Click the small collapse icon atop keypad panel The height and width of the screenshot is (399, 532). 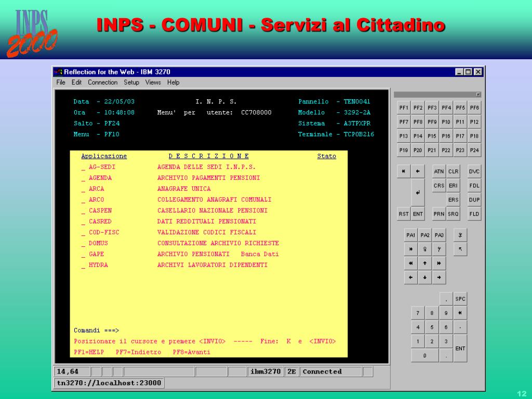(x=478, y=95)
